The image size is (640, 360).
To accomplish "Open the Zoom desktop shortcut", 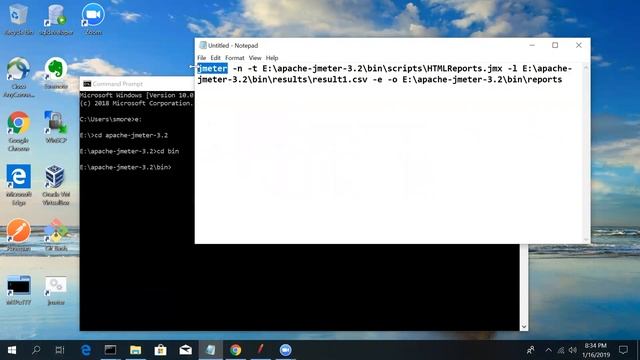I will pos(93,18).
